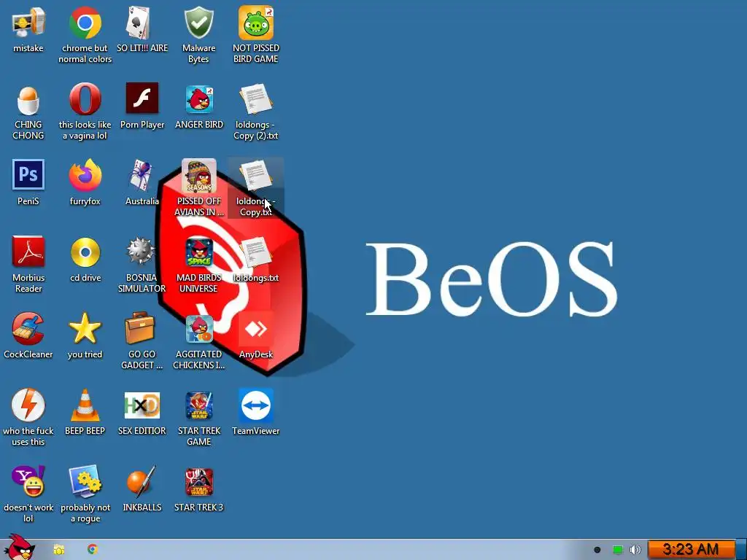The height and width of the screenshot is (560, 747).
Task: Open the green monitor tray icon
Action: 617,550
